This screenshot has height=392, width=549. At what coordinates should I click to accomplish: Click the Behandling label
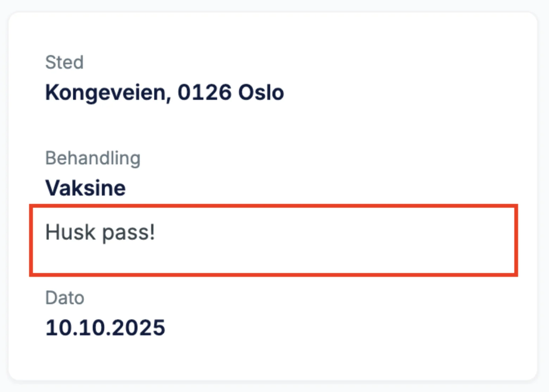coord(93,158)
